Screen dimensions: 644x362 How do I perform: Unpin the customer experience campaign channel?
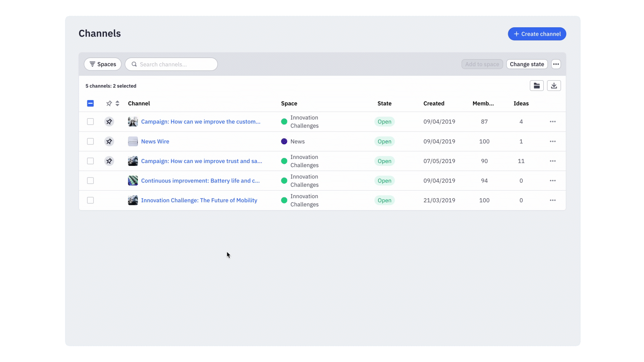[109, 122]
